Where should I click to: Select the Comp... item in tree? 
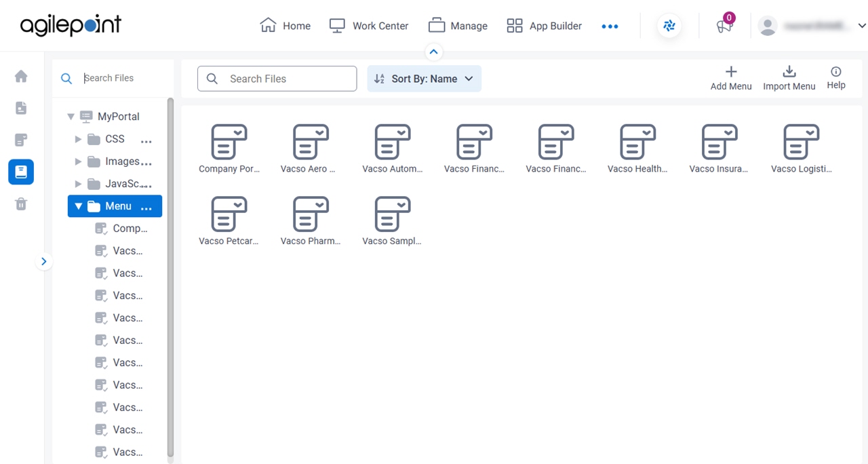click(121, 229)
